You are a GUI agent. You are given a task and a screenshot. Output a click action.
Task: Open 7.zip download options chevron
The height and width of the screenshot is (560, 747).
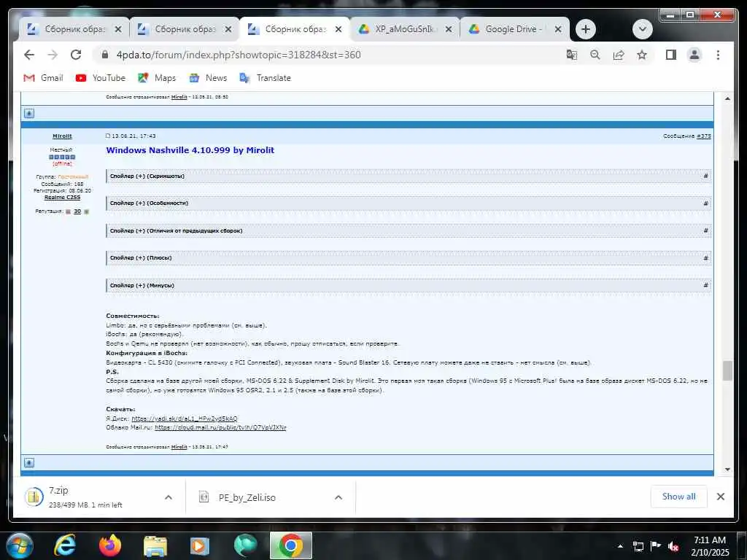click(x=169, y=497)
